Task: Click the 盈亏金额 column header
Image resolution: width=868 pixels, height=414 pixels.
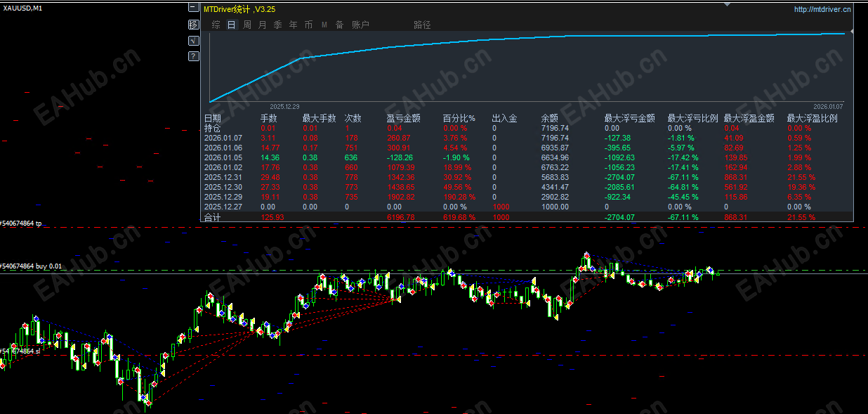Action: [403, 119]
